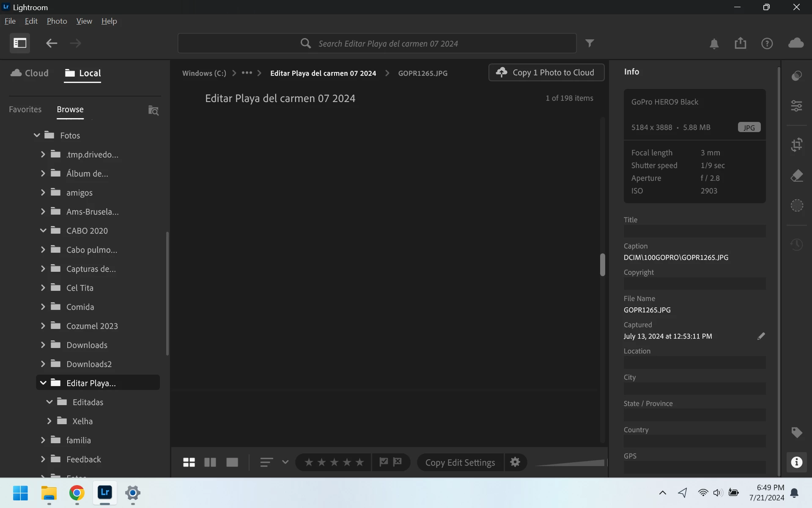Open the Healing Brush eraser tool
Screen dimensions: 812x508
797,175
